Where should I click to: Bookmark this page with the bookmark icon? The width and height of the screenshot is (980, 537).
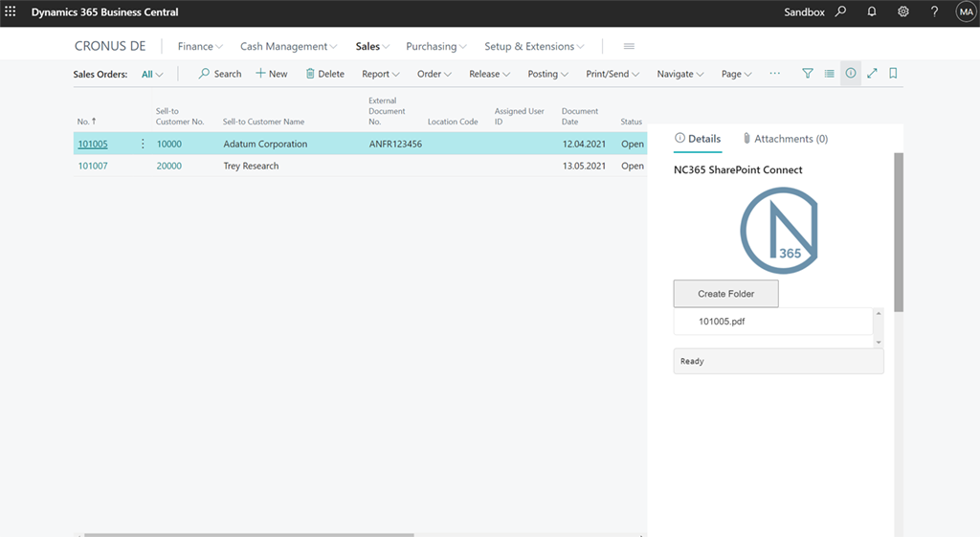click(893, 74)
